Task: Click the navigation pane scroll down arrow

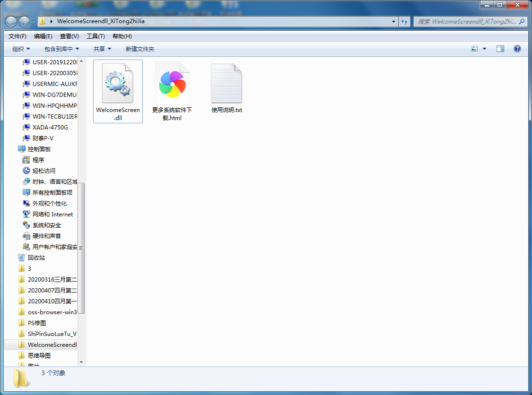Action: (x=81, y=362)
